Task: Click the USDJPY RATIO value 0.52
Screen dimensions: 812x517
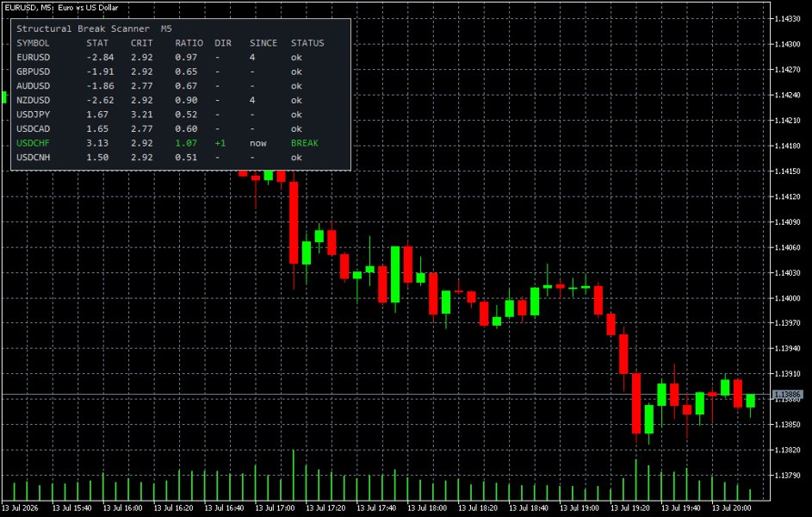Action: pos(186,115)
